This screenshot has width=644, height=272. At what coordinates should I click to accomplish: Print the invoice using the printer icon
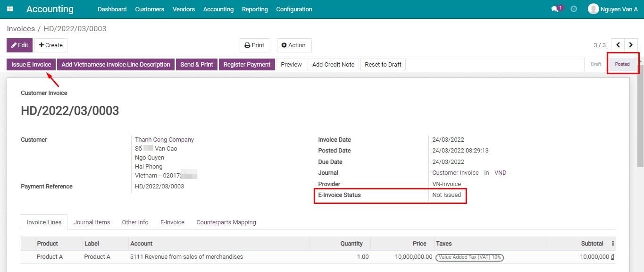255,45
